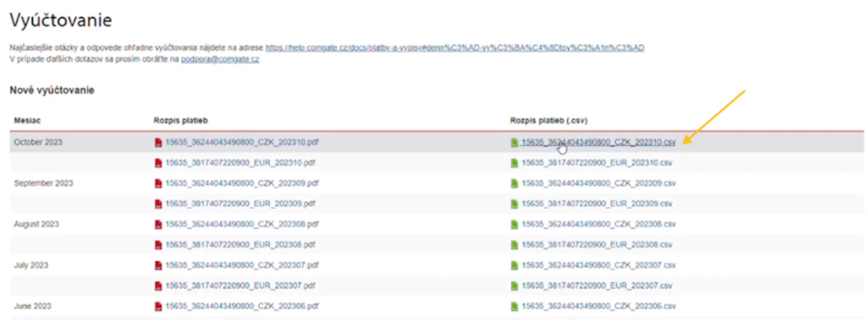Click the podpora@comgate.cz email link
This screenshot has height=329, width=868.
coord(220,59)
